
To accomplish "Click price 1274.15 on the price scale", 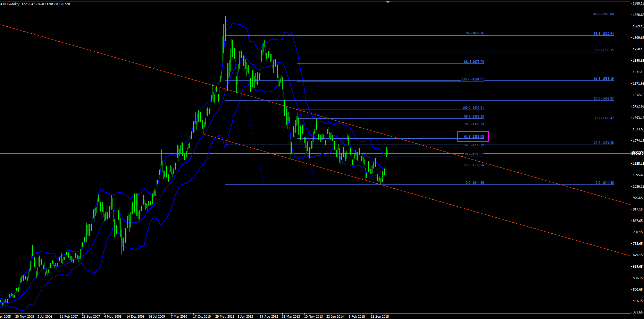I will coord(638,141).
